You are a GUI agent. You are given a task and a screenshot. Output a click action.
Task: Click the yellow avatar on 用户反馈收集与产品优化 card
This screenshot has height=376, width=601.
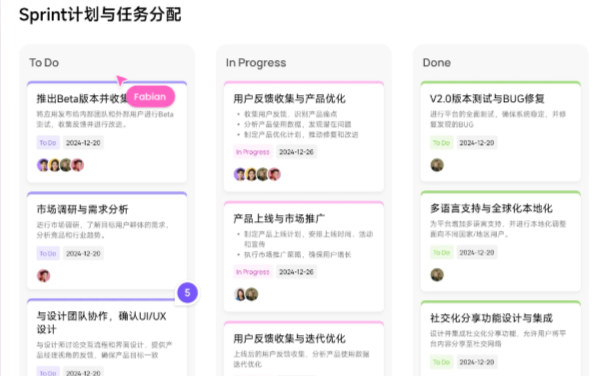coord(251,174)
